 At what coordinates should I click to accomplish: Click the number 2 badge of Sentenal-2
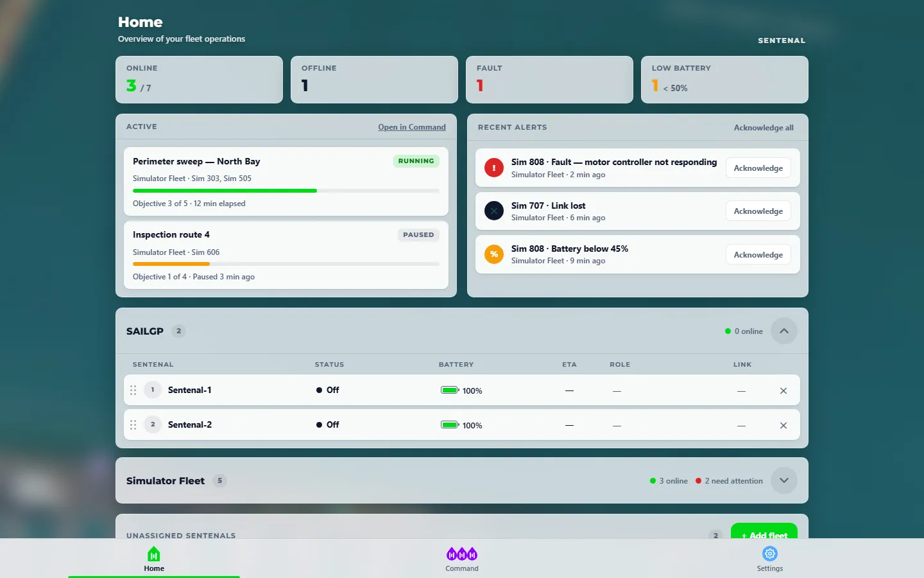click(x=153, y=425)
